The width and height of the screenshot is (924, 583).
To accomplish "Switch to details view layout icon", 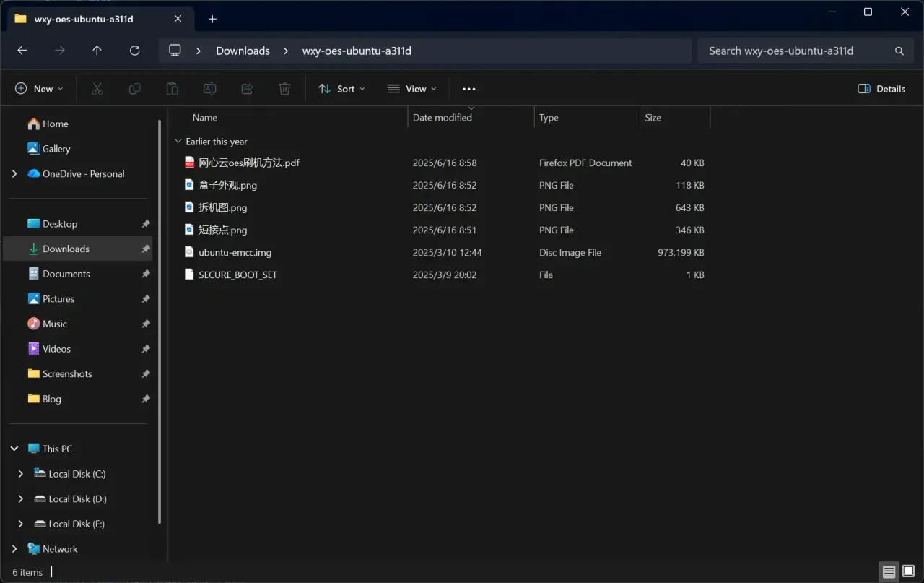I will coord(889,572).
